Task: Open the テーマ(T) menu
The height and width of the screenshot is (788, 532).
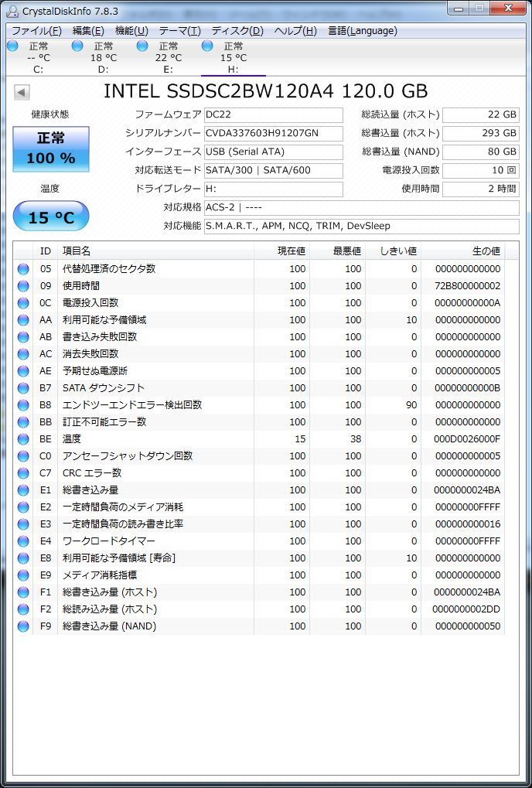Action: [x=180, y=31]
